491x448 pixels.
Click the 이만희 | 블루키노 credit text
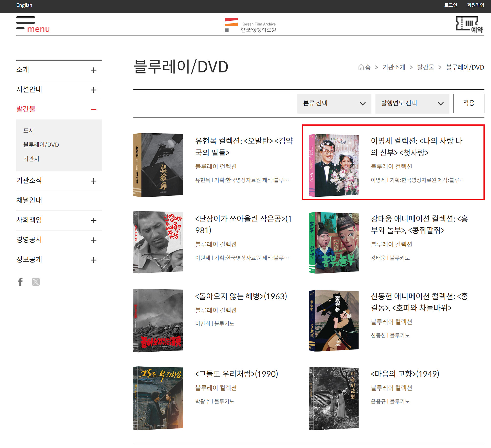click(x=215, y=324)
